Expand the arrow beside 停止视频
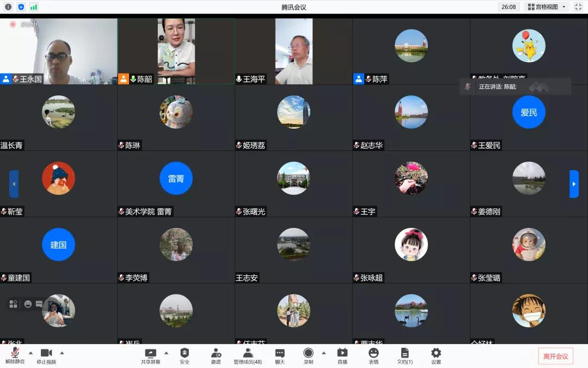This screenshot has width=588, height=368. coord(62,353)
